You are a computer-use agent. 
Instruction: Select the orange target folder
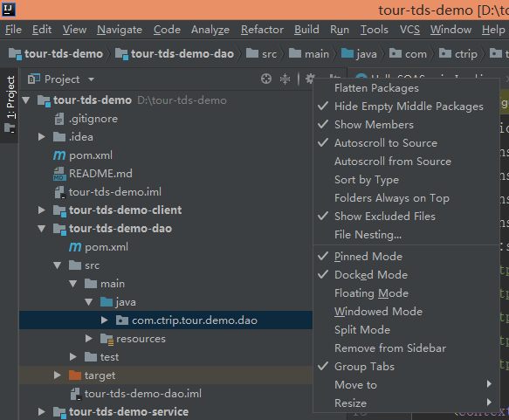pos(93,375)
